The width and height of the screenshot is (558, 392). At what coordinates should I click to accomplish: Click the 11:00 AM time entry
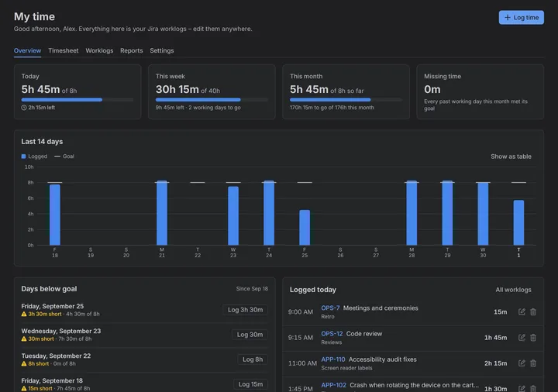pos(302,363)
